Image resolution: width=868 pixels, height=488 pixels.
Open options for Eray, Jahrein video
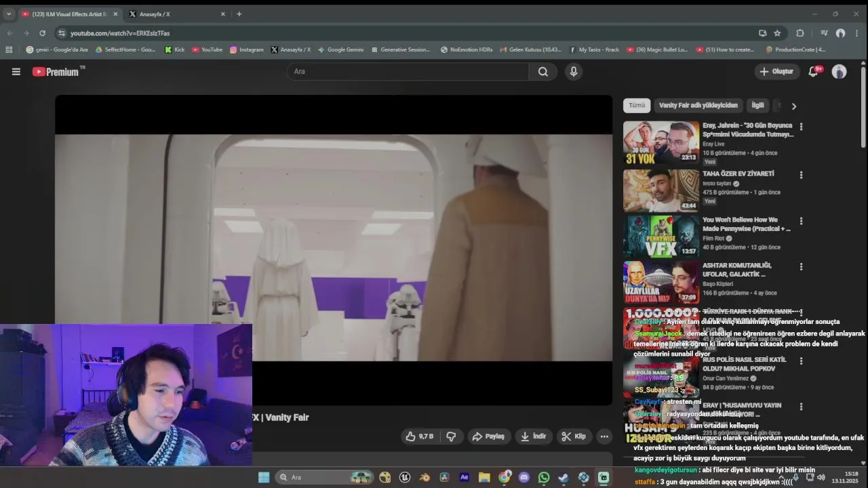click(x=801, y=127)
